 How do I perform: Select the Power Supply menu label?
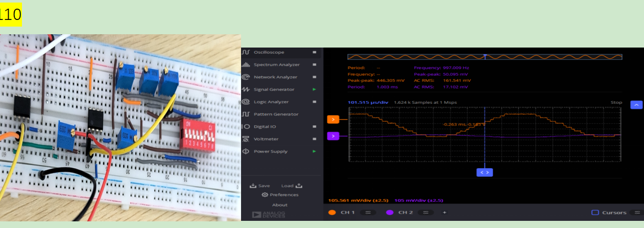pos(271,151)
